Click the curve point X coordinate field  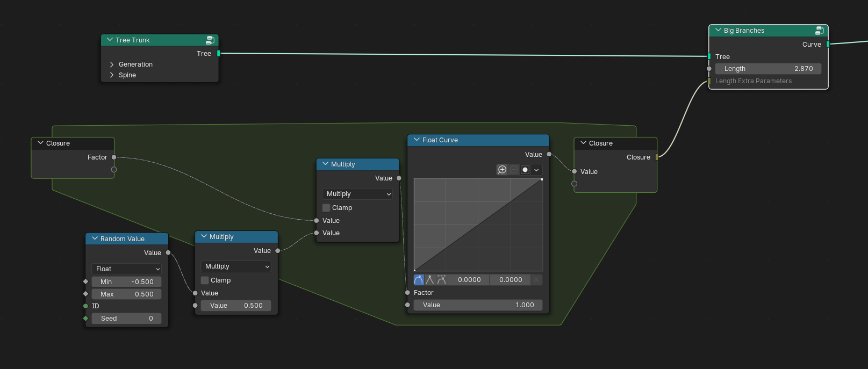pos(469,280)
